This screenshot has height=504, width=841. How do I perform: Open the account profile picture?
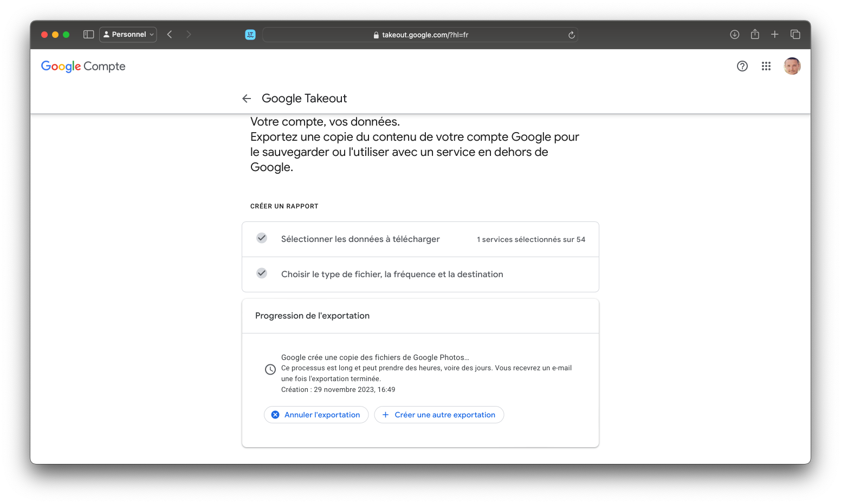pyautogui.click(x=792, y=66)
